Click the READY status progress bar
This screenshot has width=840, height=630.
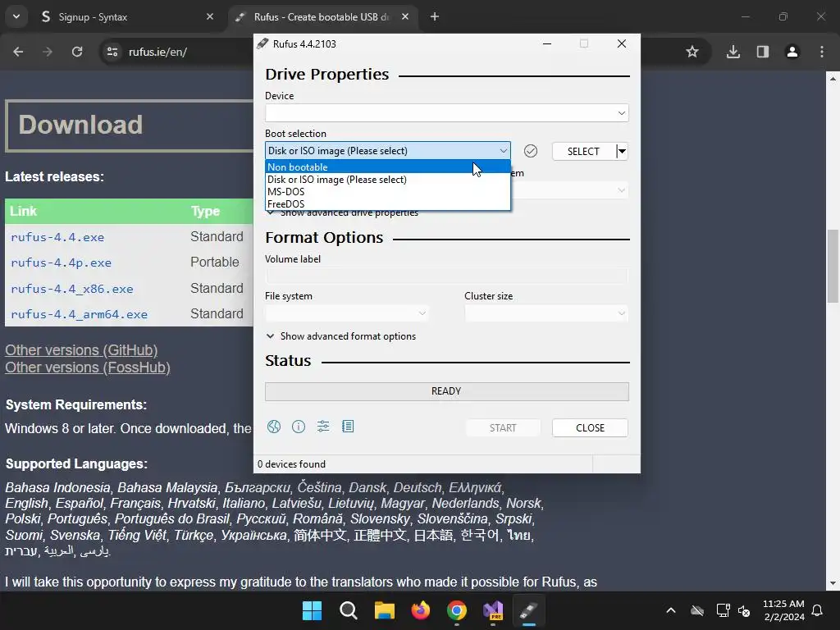tap(447, 391)
